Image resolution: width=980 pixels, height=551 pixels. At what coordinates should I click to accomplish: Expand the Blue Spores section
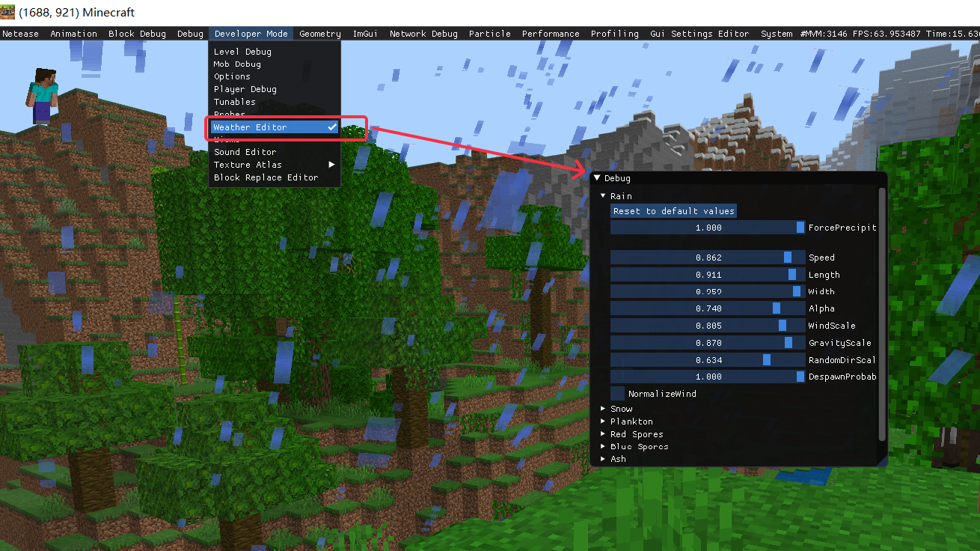[603, 447]
